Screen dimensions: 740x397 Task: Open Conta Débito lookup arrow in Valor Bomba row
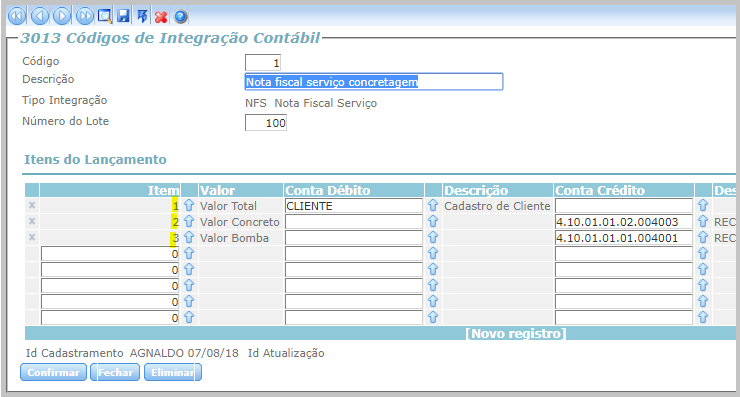point(433,237)
